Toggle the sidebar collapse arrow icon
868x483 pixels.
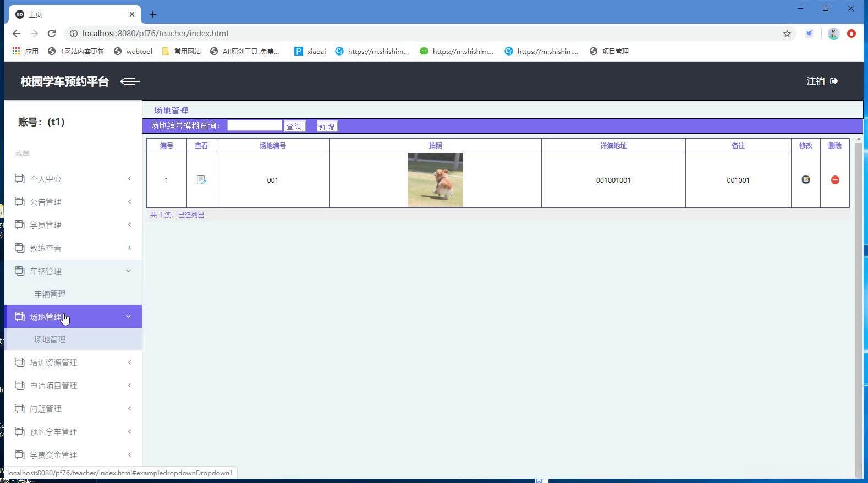pos(130,81)
